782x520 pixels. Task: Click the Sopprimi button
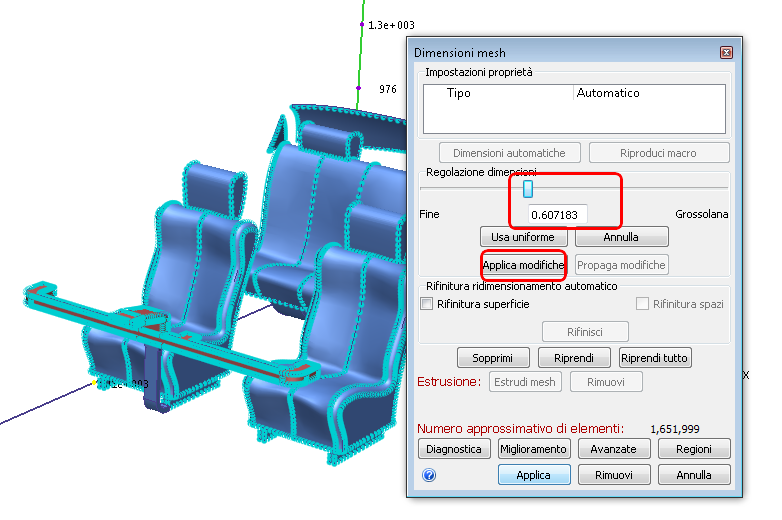tap(493, 358)
